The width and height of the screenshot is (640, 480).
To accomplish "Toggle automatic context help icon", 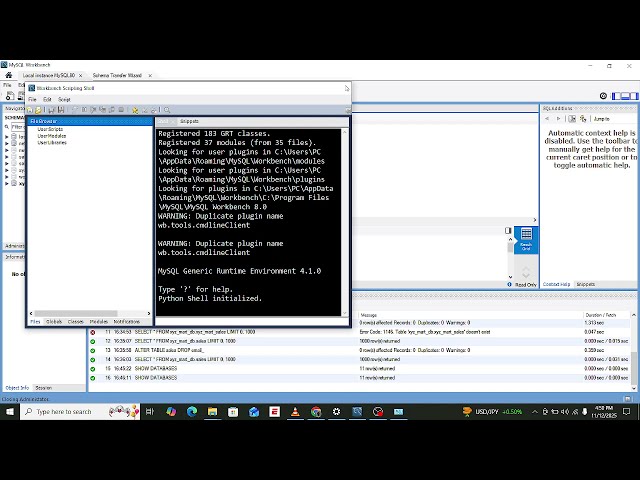I will coord(583,119).
